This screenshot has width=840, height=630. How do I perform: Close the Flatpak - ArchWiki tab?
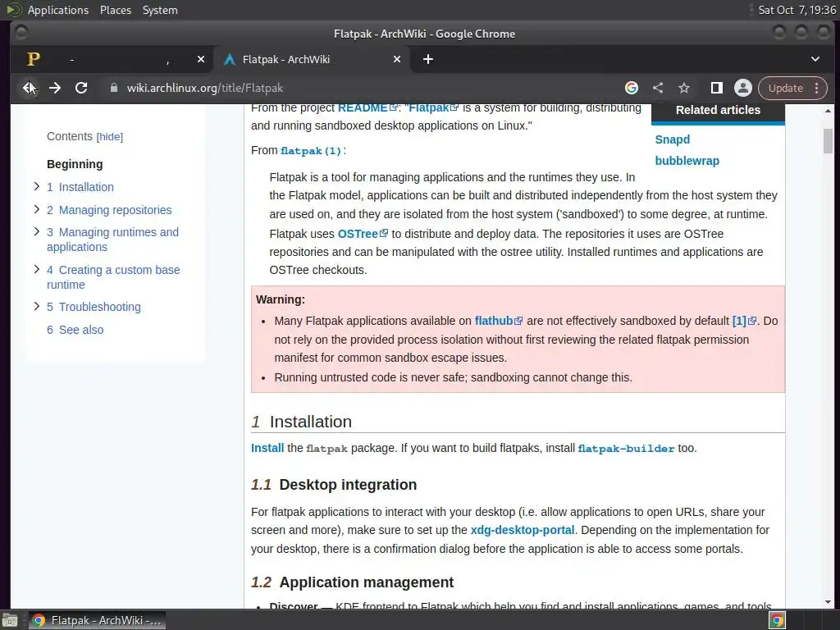(397, 59)
